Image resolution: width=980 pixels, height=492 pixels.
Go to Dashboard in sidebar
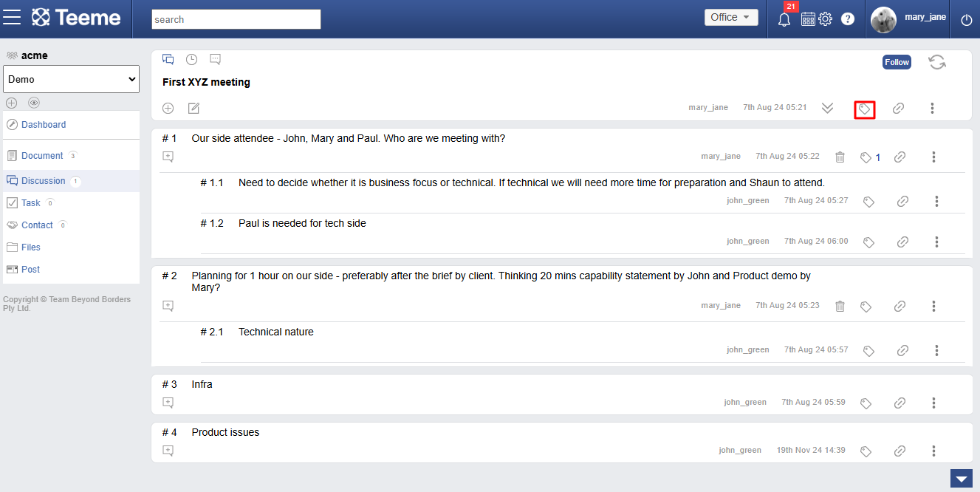tap(44, 125)
